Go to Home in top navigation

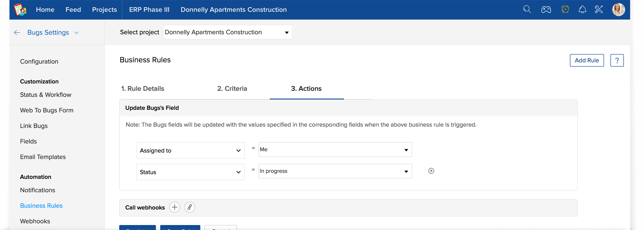45,10
